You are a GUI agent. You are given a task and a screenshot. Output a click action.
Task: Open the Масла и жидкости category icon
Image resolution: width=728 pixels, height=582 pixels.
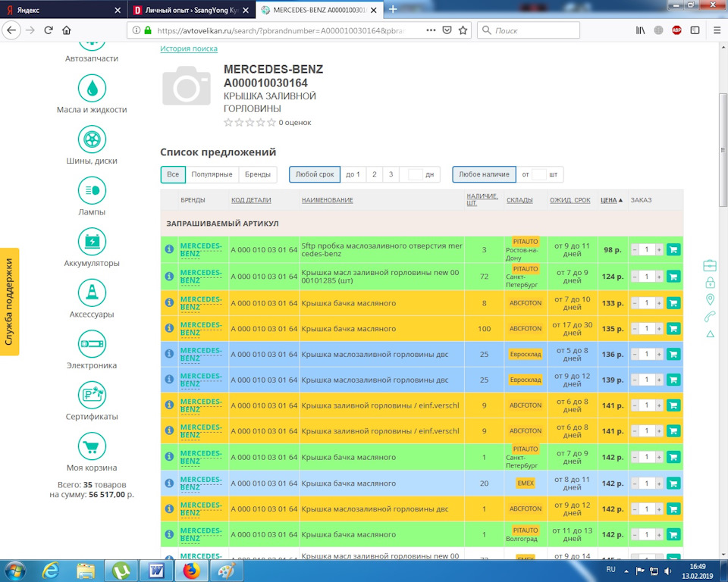[92, 88]
